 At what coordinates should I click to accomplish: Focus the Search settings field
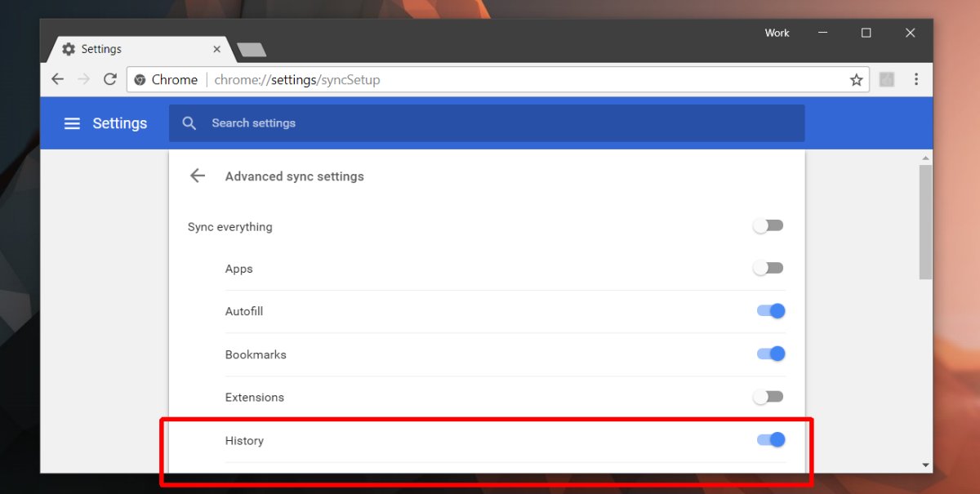point(487,123)
